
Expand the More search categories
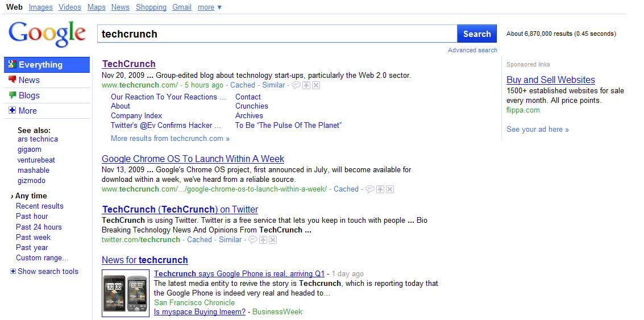[27, 111]
